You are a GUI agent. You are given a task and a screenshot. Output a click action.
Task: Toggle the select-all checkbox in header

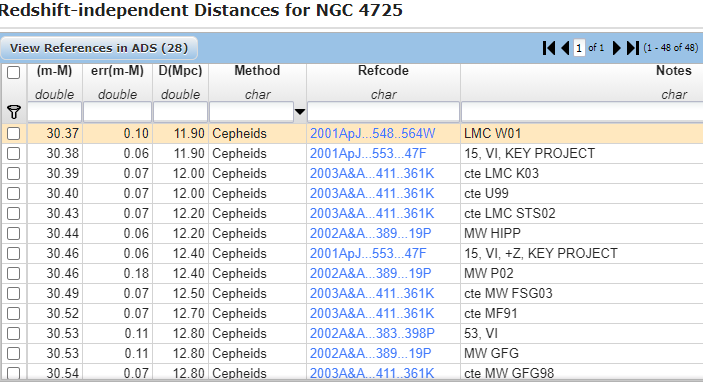(x=13, y=72)
